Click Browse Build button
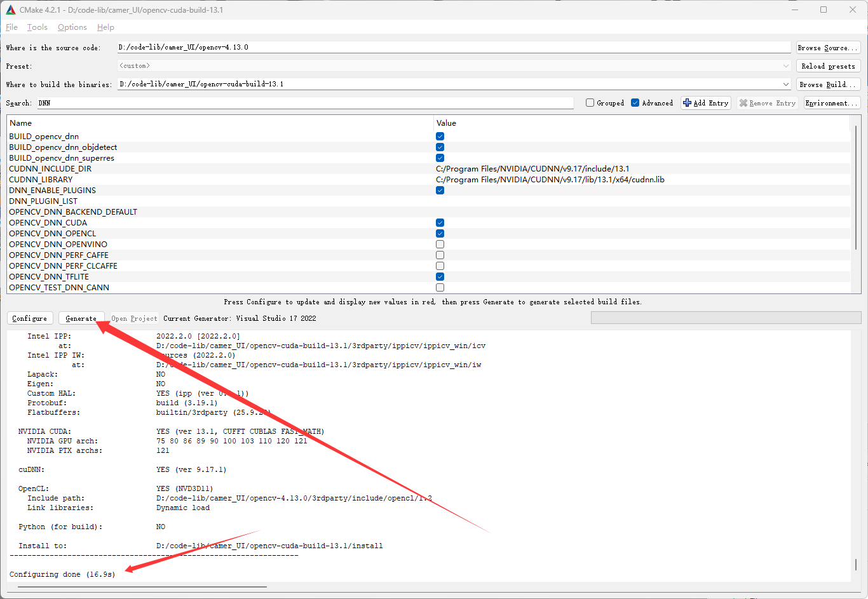This screenshot has width=868, height=599. click(x=829, y=84)
